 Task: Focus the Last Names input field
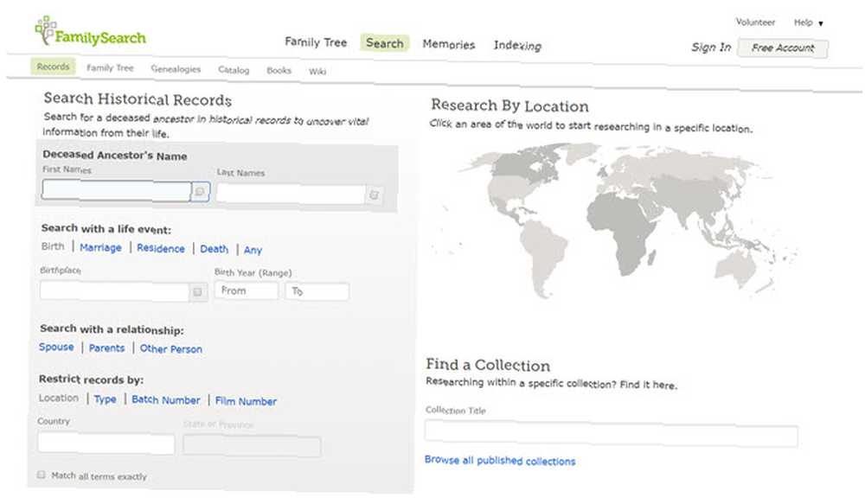point(291,194)
